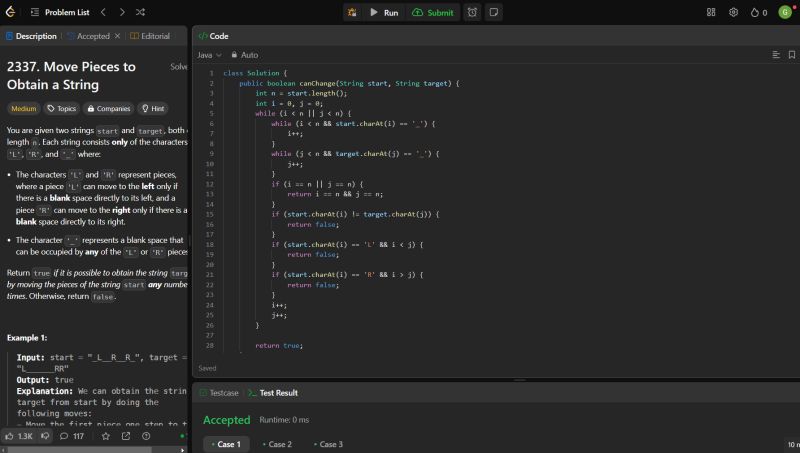Click the debugger icon beside Run
800x453 pixels.
(352, 12)
